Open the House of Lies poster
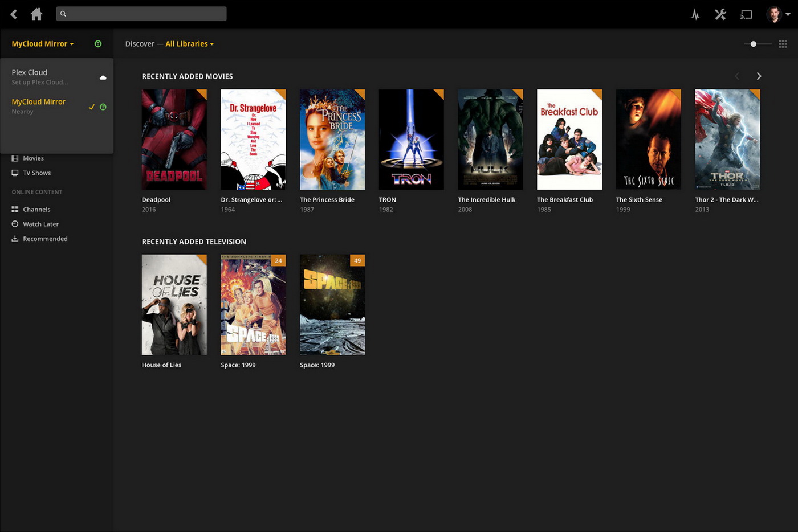Image resolution: width=798 pixels, height=532 pixels. pyautogui.click(x=174, y=305)
